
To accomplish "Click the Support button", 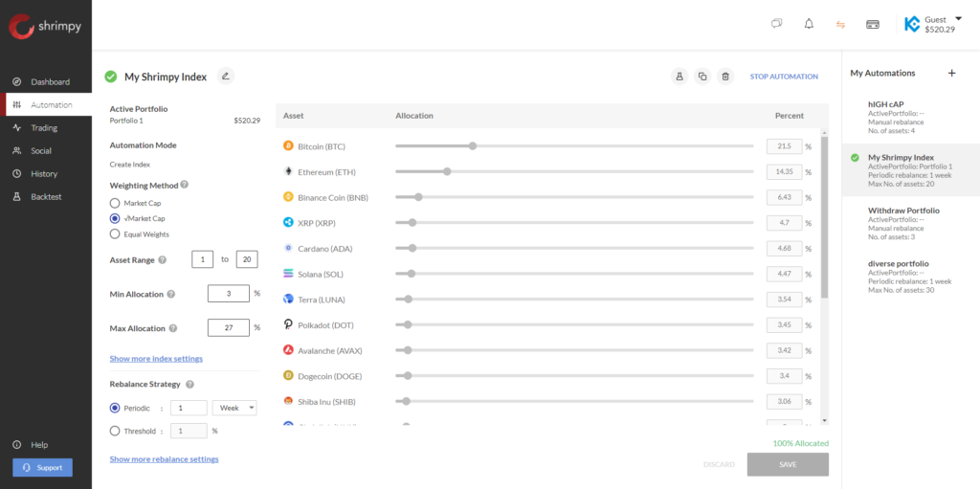I will pyautogui.click(x=42, y=468).
